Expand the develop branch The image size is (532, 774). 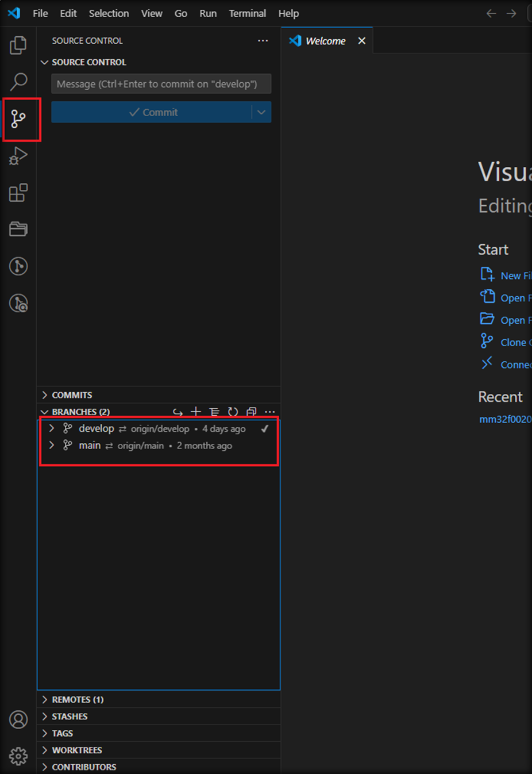click(52, 428)
